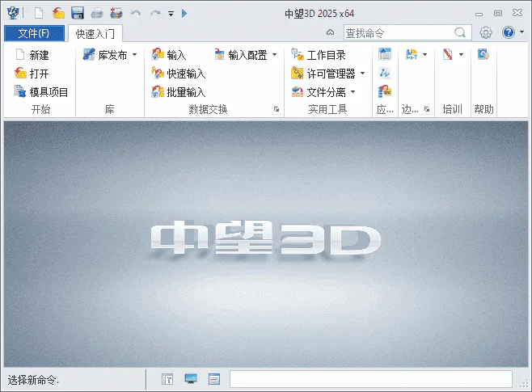
Task: Click the print icon in title bar
Action: coord(97,13)
